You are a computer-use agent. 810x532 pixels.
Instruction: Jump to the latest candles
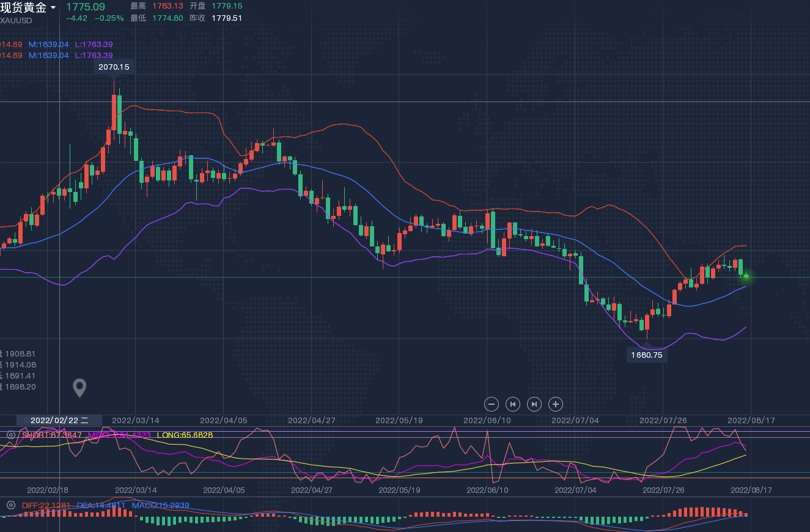[534, 404]
